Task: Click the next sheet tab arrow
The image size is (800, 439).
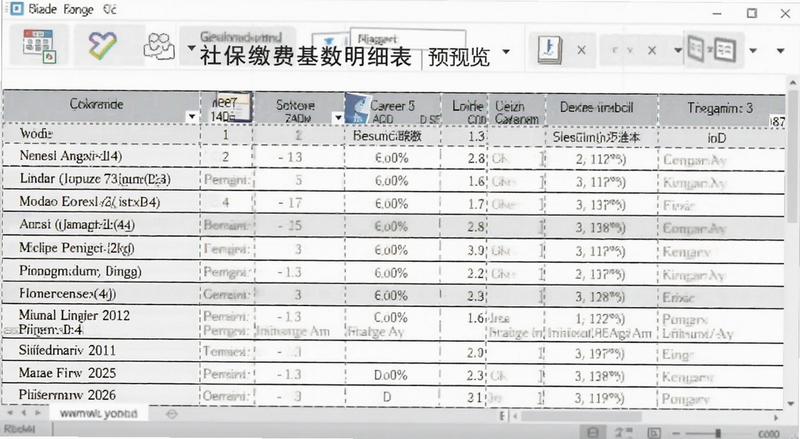Action: (38, 412)
